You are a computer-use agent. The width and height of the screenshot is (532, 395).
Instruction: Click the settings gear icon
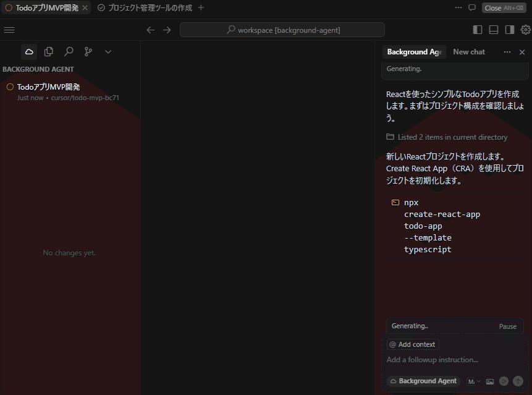[525, 30]
